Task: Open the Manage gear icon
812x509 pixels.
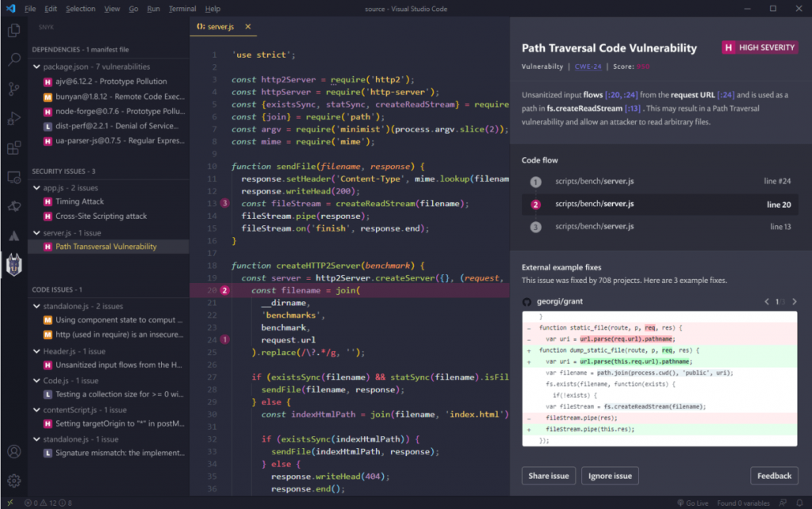Action: coord(14,480)
